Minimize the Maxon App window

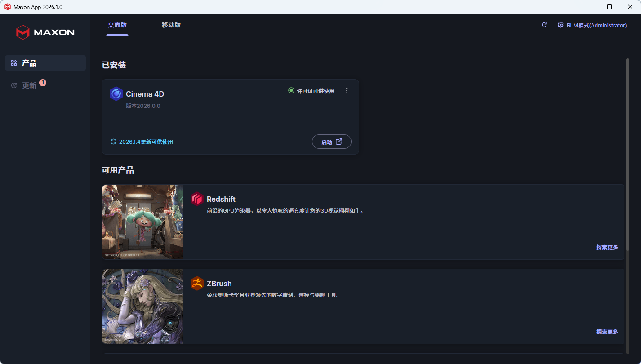click(589, 7)
